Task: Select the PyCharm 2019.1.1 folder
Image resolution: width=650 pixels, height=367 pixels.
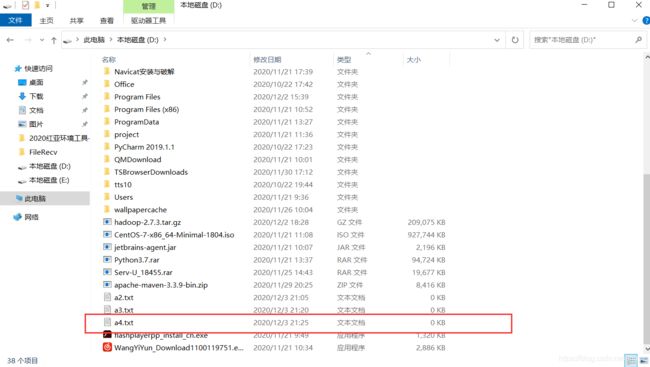Action: click(x=144, y=147)
